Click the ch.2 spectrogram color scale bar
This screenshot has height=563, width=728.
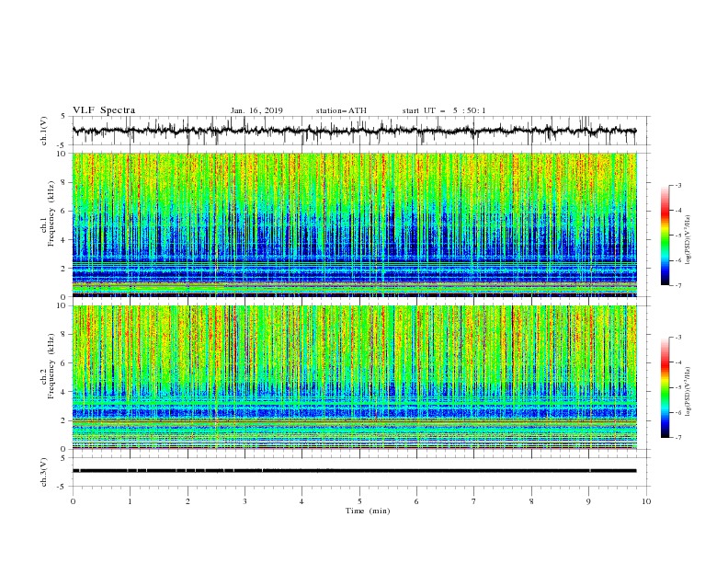[665, 387]
